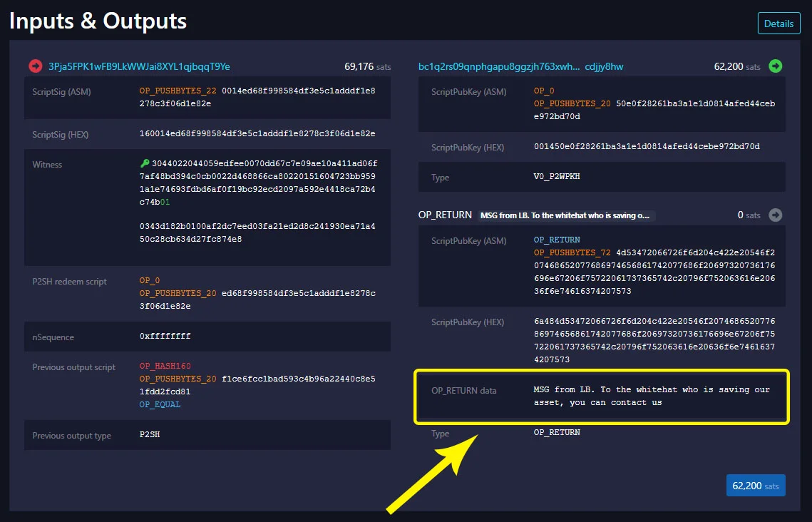Click the truncated MSG from LB label

tap(565, 215)
